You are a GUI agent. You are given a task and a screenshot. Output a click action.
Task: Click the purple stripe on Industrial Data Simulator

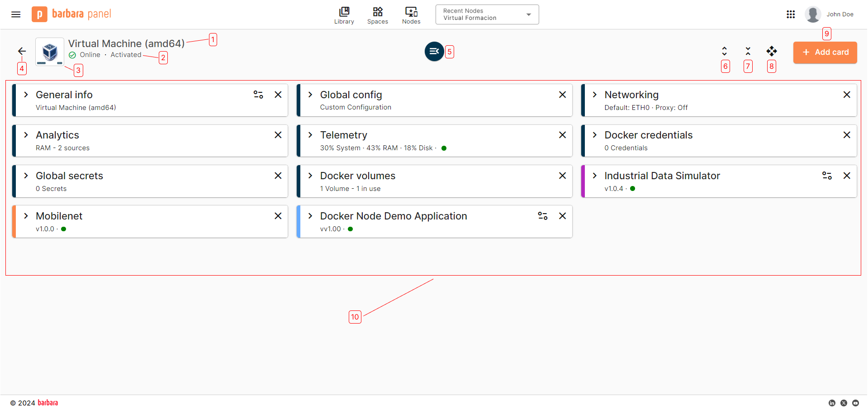[x=583, y=181]
